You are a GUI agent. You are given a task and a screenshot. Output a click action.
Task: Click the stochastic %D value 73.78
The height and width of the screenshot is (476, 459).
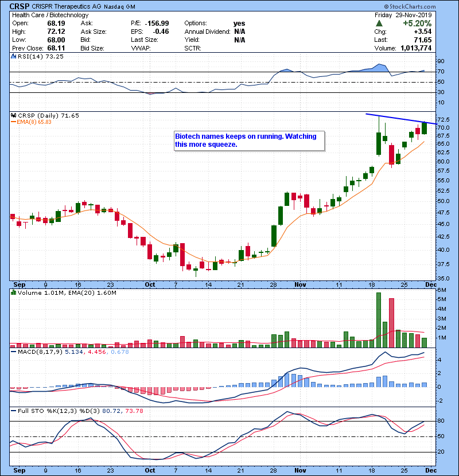pos(134,411)
